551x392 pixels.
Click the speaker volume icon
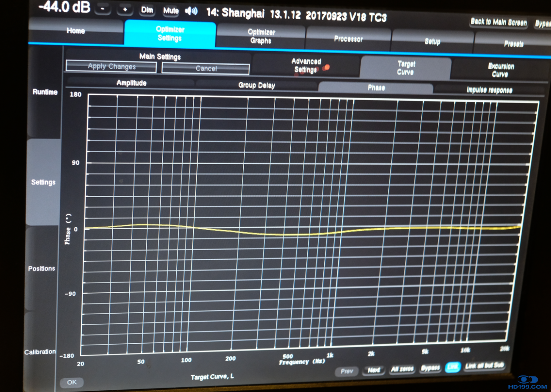(x=191, y=11)
